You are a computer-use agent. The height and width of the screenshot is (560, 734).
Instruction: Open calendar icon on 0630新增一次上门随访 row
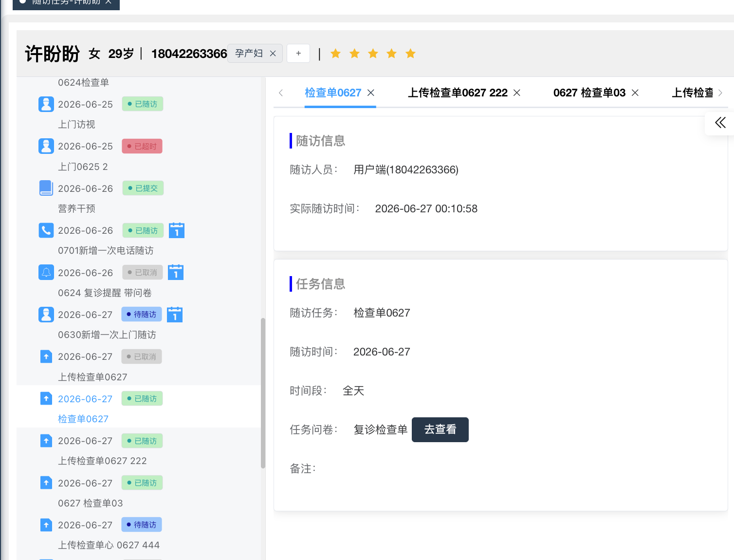[x=175, y=315]
